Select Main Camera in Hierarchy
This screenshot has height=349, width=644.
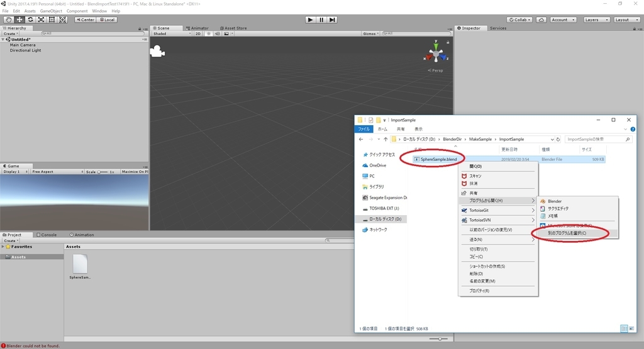click(23, 45)
